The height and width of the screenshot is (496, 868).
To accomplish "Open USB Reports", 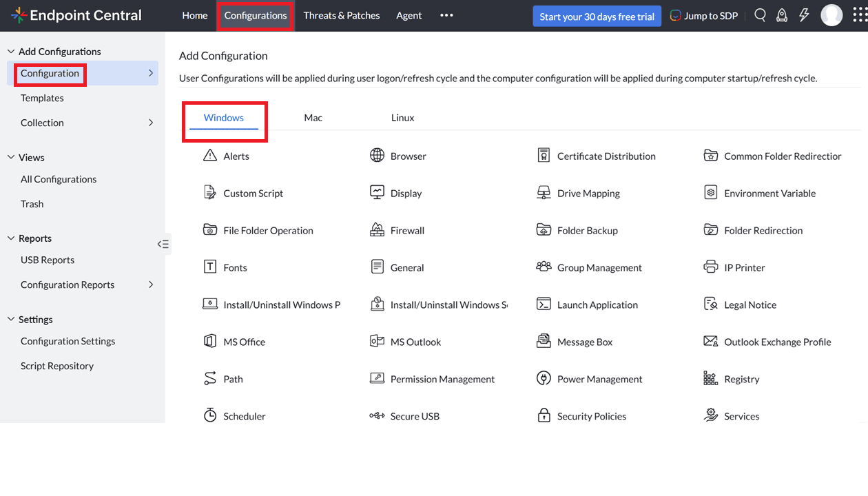I will 48,260.
